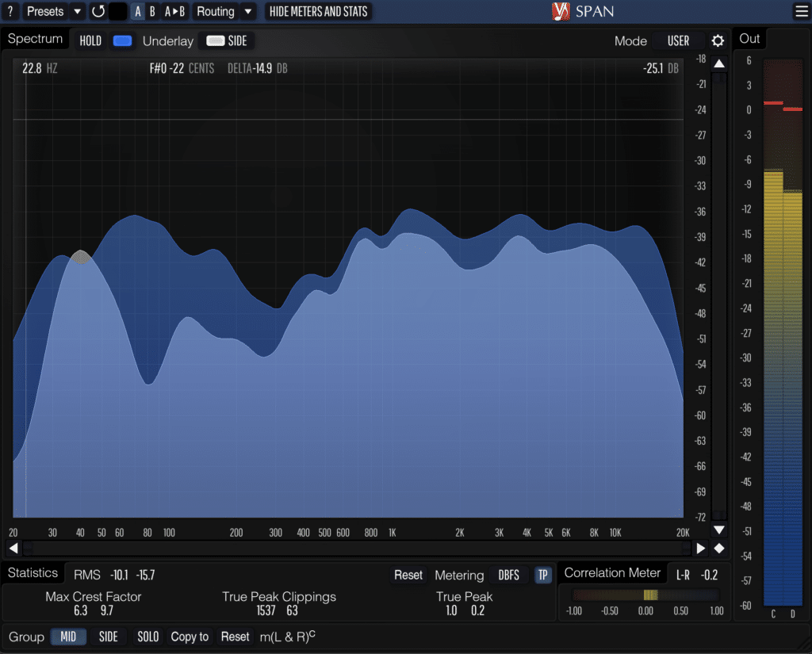Click the -25.1 DB level readout

[661, 68]
